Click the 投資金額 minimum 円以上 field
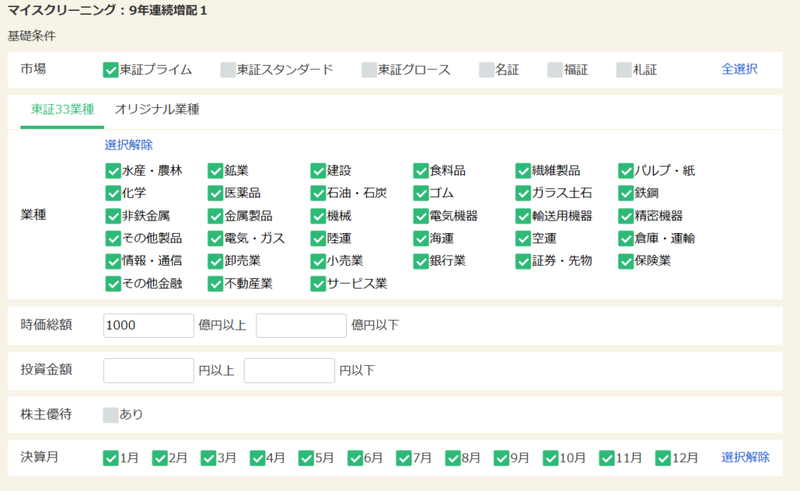Screen dimensions: 800x491 (148, 370)
